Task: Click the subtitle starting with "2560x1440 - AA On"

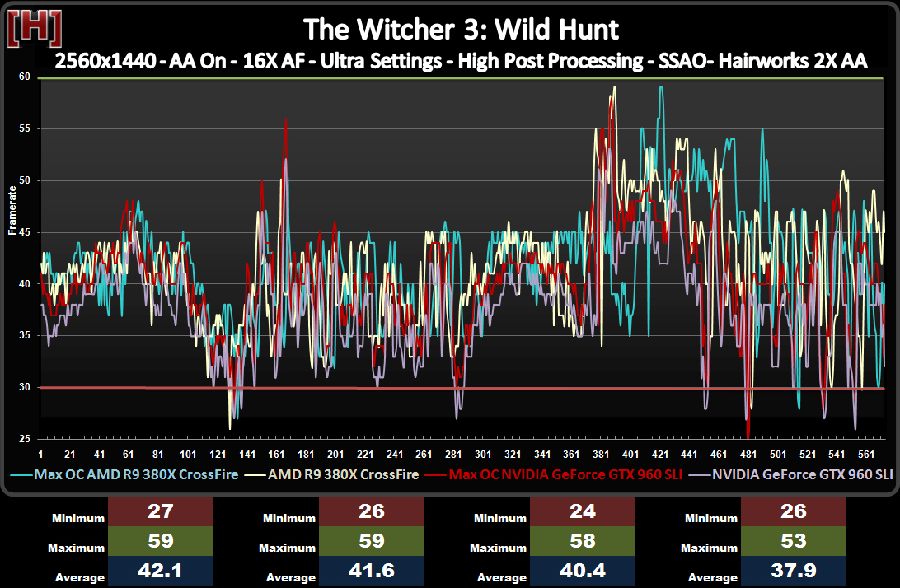Action: pos(461,61)
